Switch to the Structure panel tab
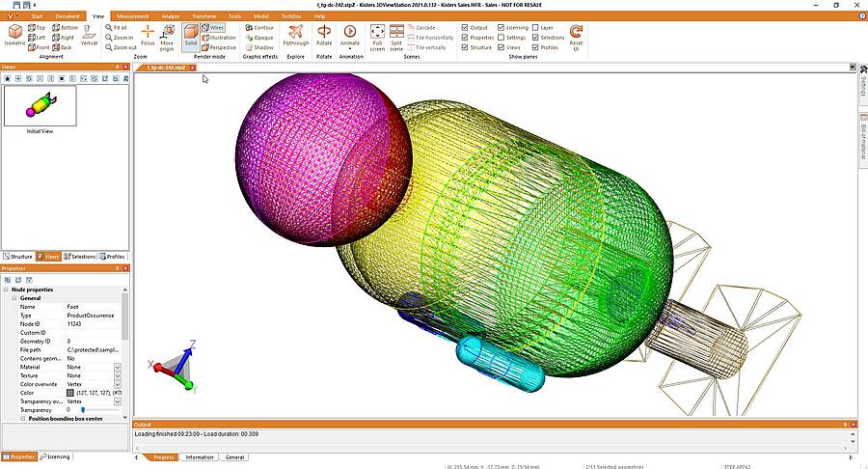Viewport: 868px width, 469px height. [17, 257]
